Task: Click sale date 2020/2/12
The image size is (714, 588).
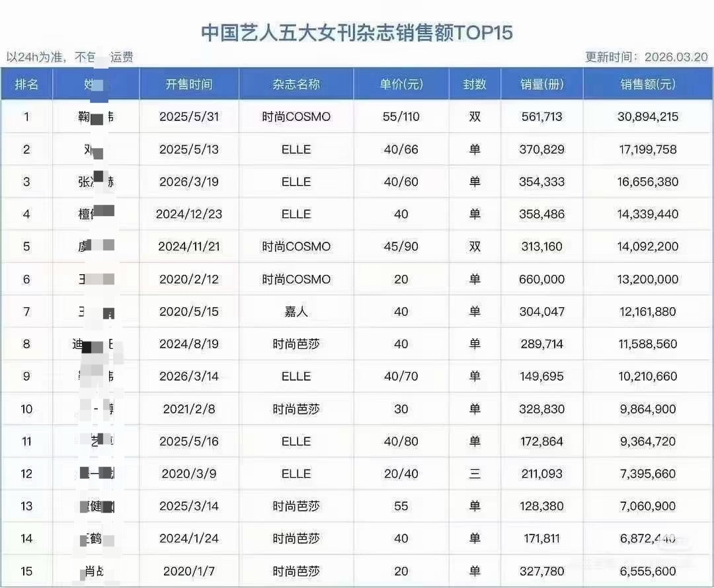Action: 189,279
